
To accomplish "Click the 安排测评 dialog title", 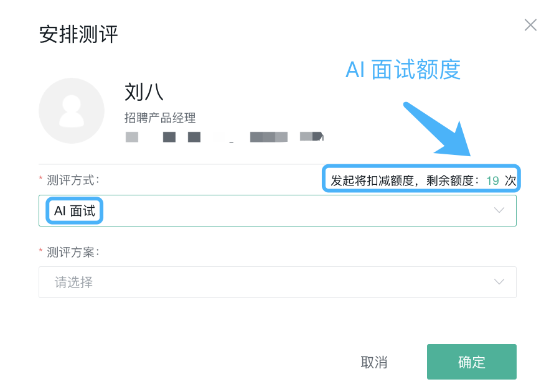I will pos(78,34).
